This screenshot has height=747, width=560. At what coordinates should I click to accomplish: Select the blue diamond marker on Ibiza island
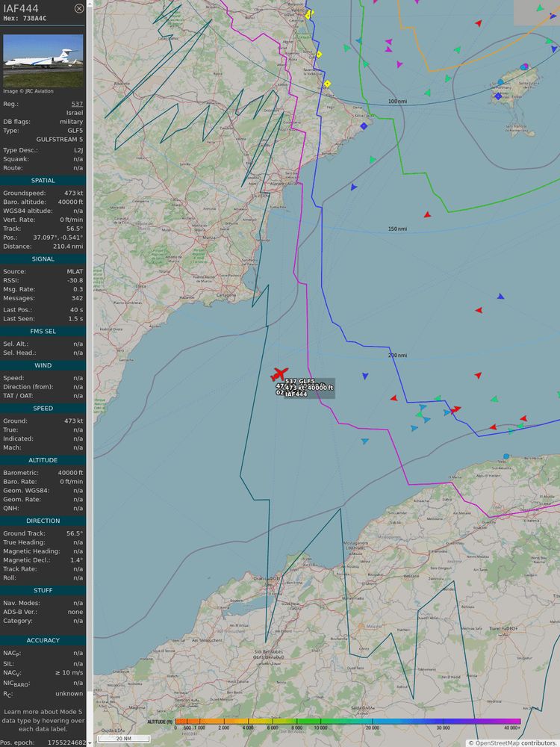[x=498, y=96]
